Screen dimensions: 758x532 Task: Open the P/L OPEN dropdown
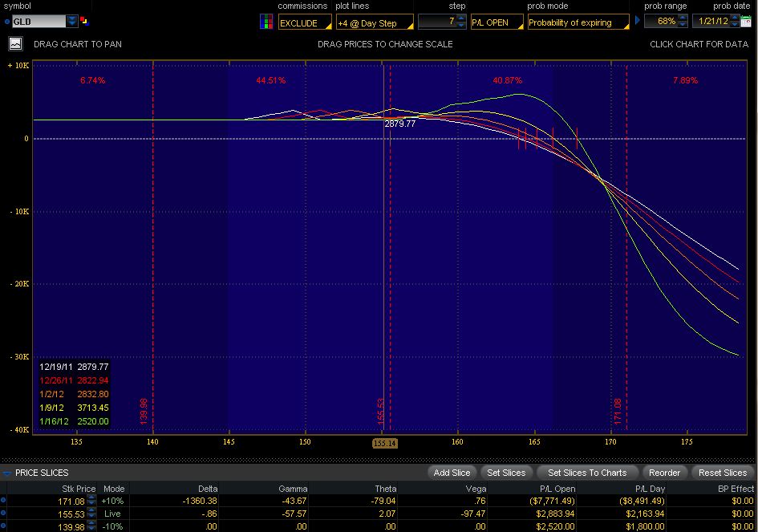click(x=497, y=22)
